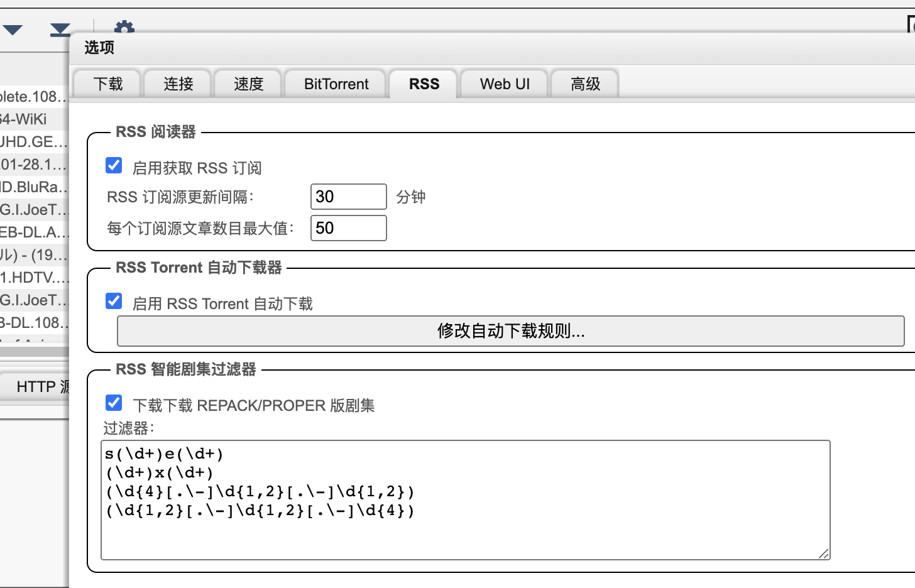Select the RSS tab
The height and width of the screenshot is (588, 915).
424,84
